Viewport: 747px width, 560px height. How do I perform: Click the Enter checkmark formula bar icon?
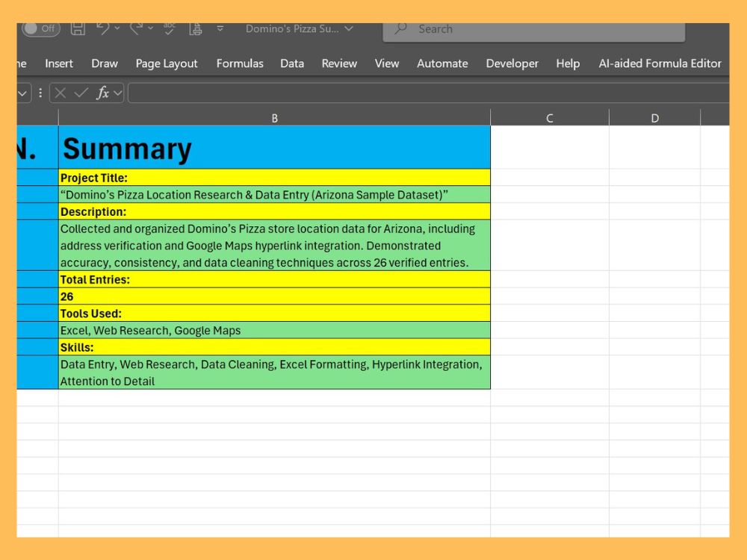81,93
